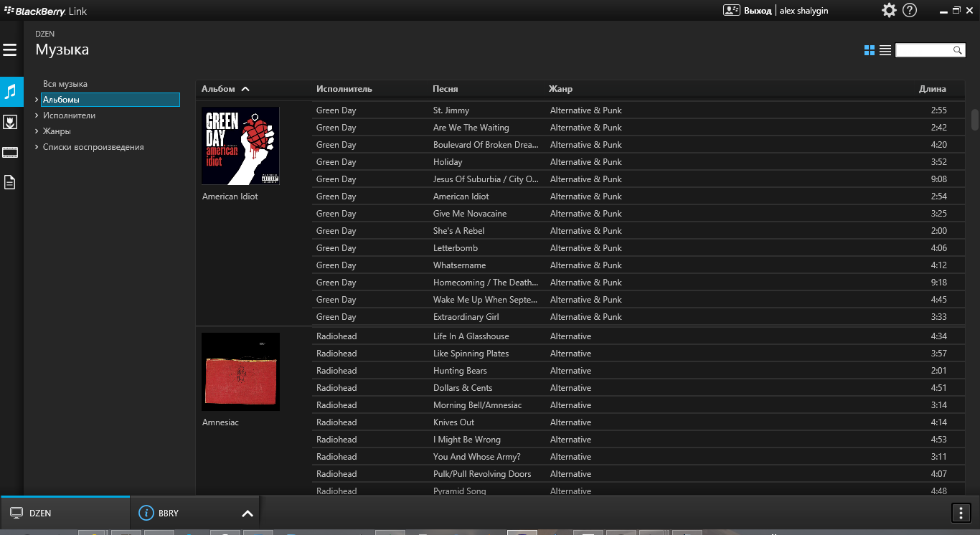This screenshot has height=535, width=980.
Task: Switch to list view icon
Action: 885,50
